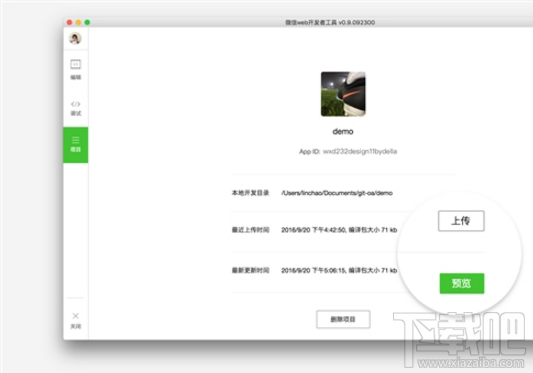Click the 上传 (Upload) button
Screen dimensions: 533x373
461,221
